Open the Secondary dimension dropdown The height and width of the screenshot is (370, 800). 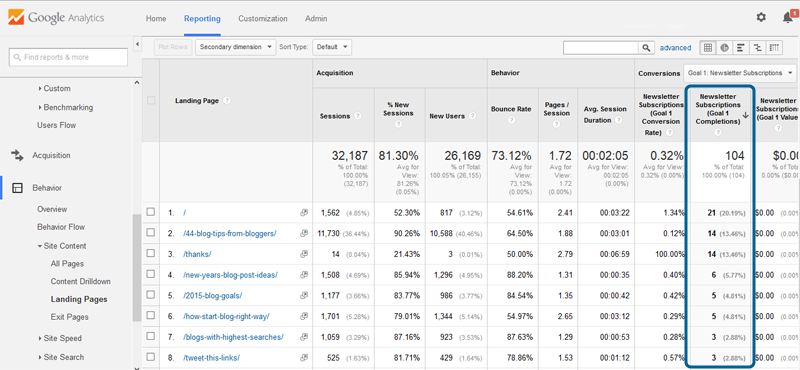pyautogui.click(x=235, y=47)
